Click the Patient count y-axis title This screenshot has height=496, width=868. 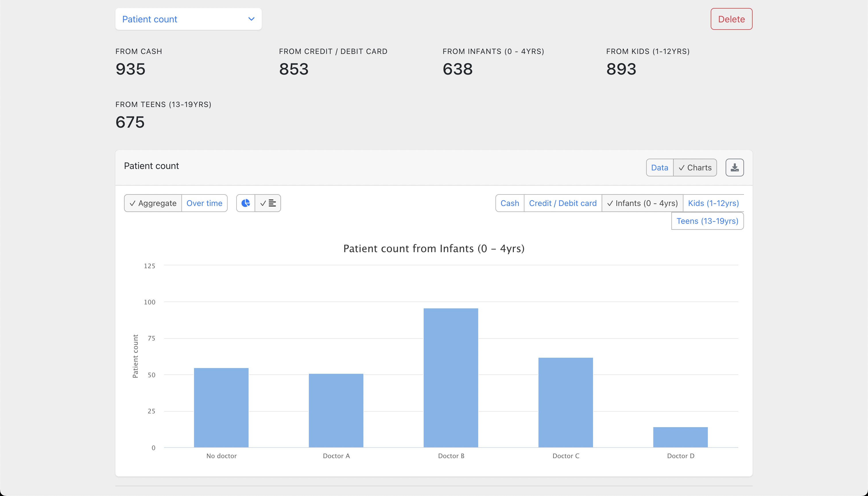[135, 356]
